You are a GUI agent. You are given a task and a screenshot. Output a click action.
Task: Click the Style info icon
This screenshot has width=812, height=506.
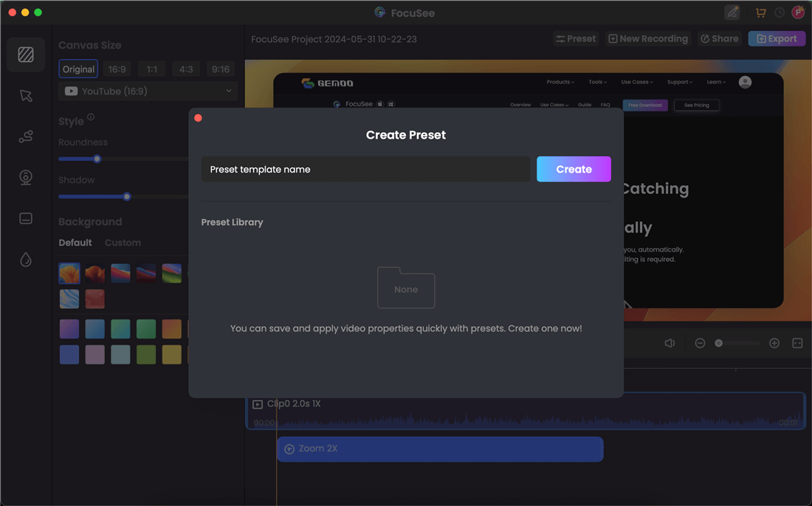click(91, 117)
